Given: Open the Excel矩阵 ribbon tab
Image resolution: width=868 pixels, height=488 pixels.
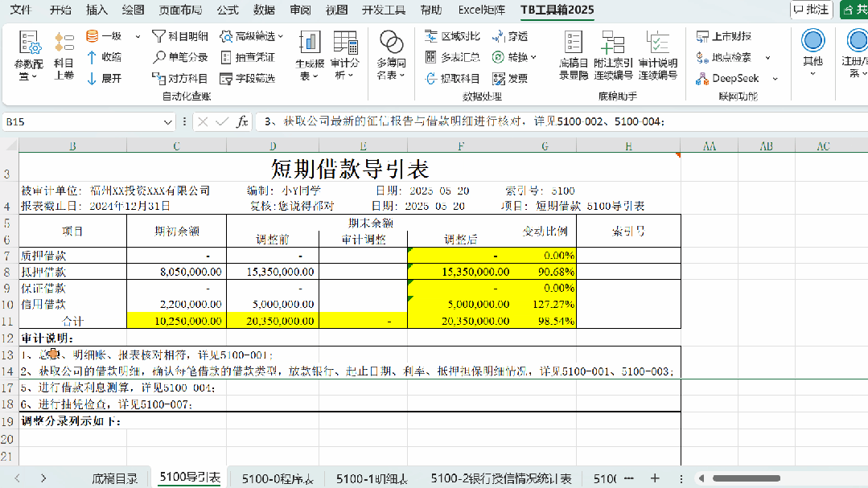Looking at the screenshot, I should [482, 10].
